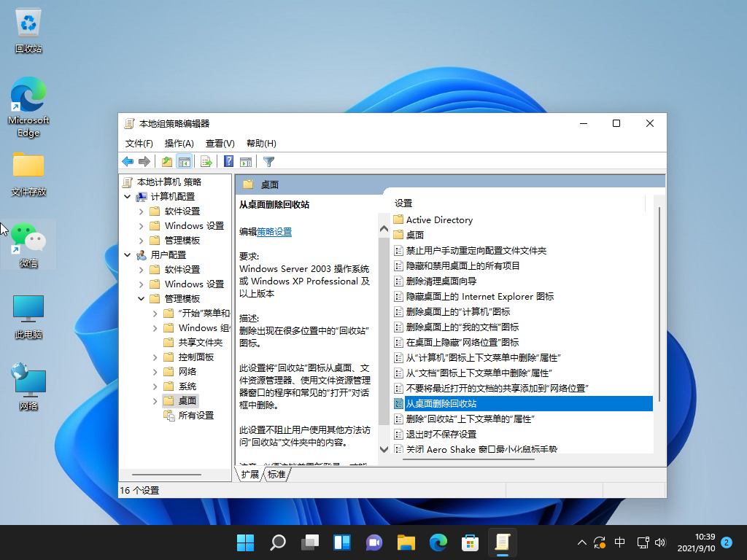The image size is (747, 560).
Task: Collapse the 用户配置 tree branch
Action: [x=128, y=254]
